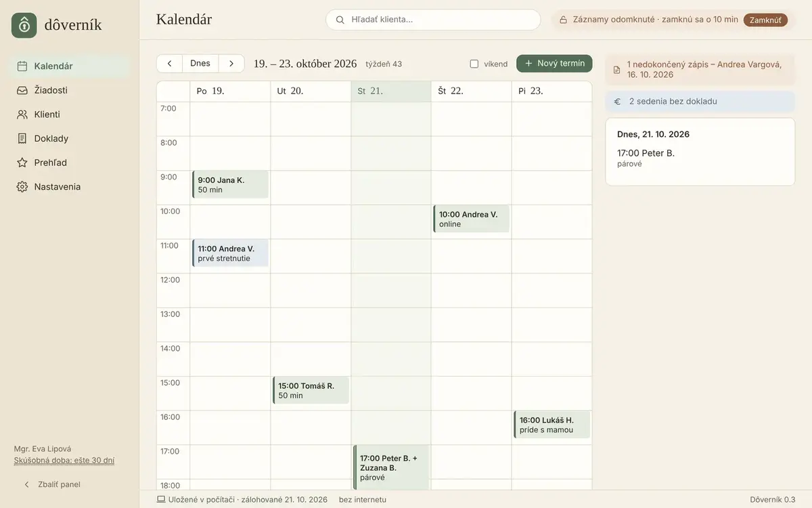Click the people icon beside Klienti

(x=22, y=114)
